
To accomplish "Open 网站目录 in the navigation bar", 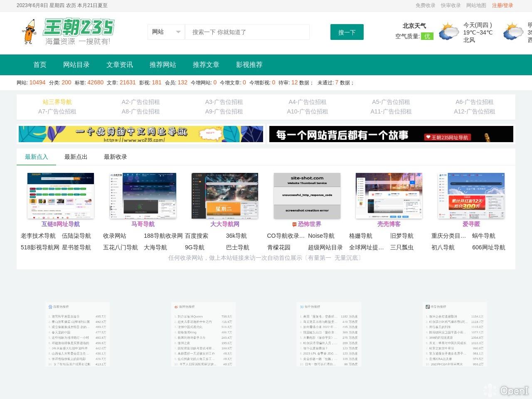I will [x=76, y=65].
